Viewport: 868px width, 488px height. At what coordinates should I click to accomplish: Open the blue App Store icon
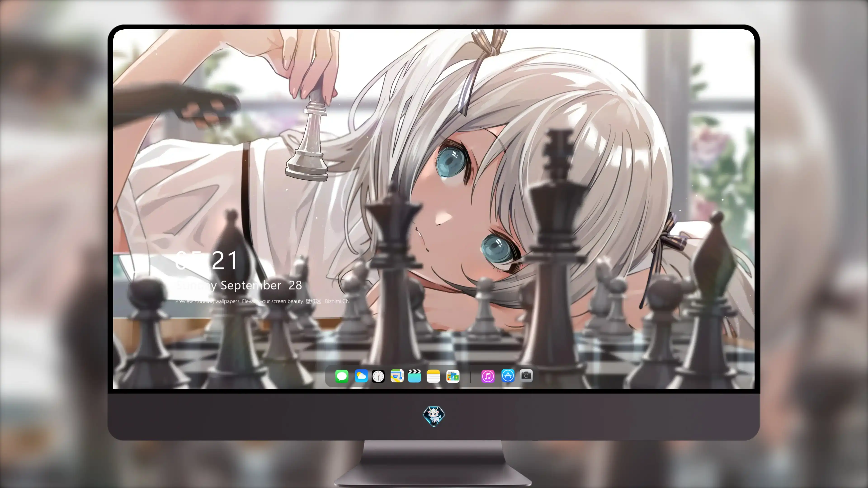pyautogui.click(x=508, y=375)
